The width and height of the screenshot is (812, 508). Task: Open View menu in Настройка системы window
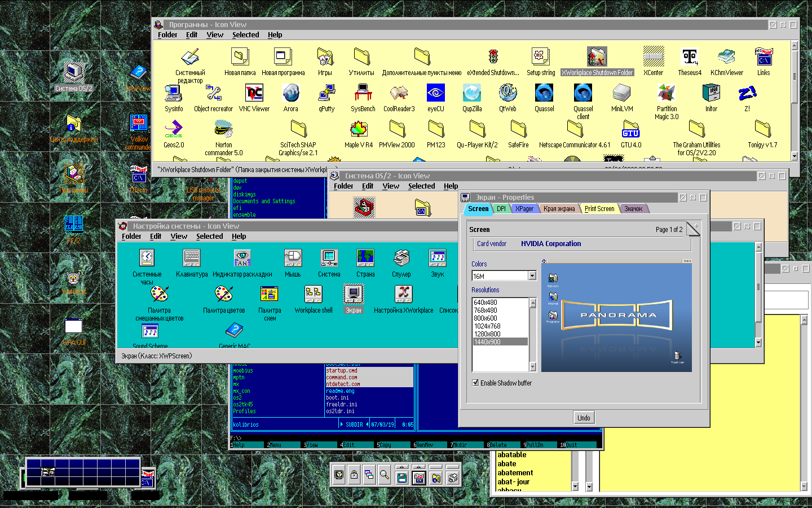[x=179, y=237]
